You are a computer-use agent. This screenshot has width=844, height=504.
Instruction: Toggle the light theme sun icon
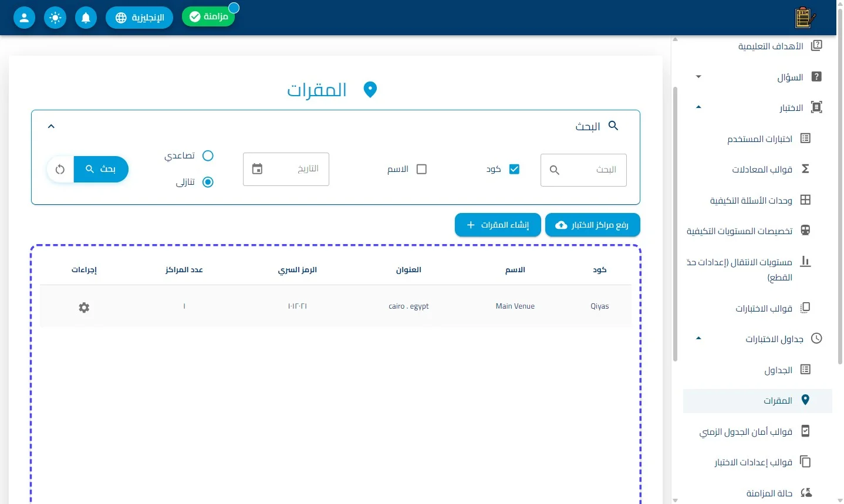tap(55, 18)
